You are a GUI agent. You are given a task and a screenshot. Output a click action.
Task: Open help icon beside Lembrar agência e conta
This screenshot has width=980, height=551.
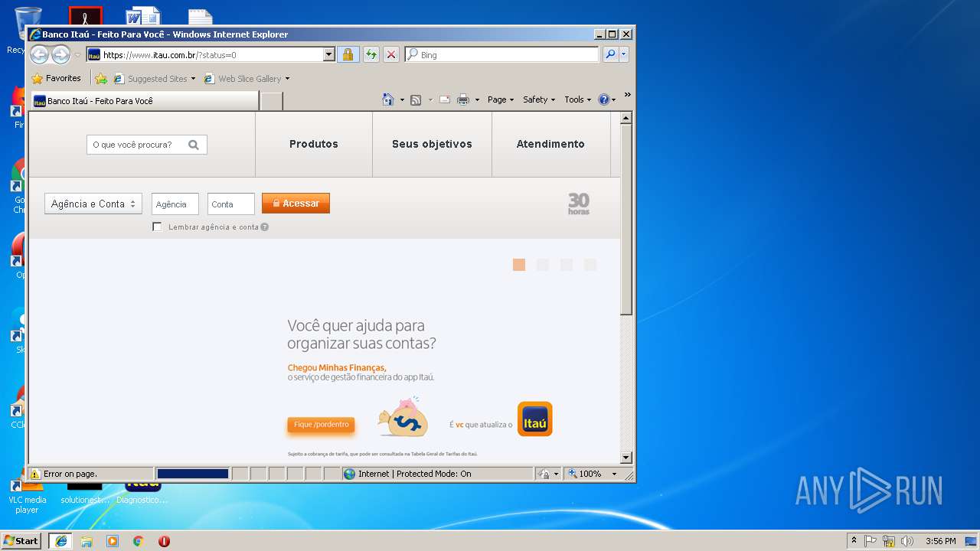pos(264,227)
